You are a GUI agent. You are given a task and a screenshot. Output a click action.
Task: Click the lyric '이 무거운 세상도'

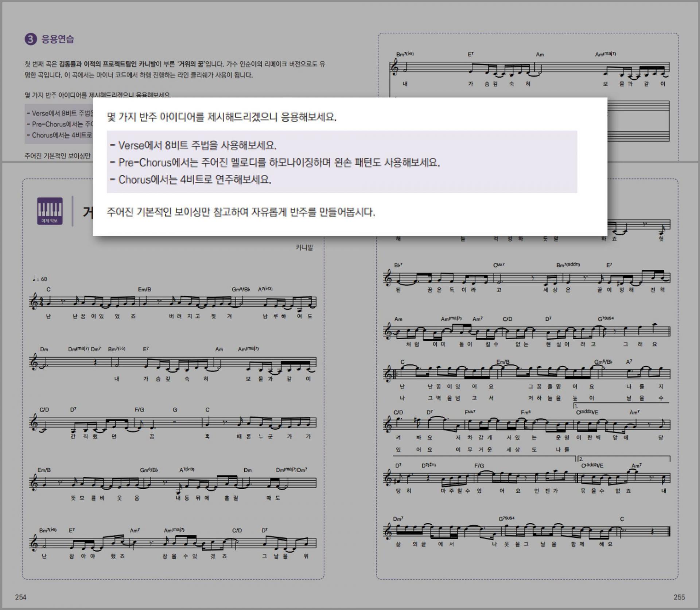tap(496, 450)
